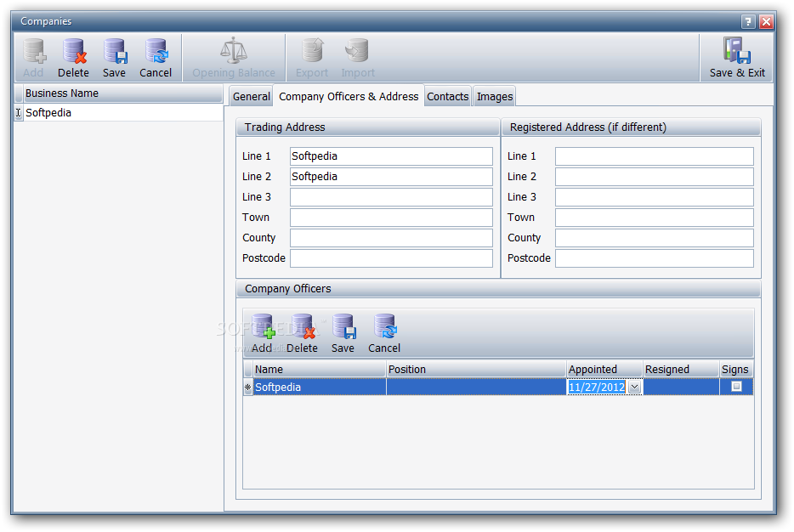Select Softpedia in Business Name list
This screenshot has width=794, height=532.
click(123, 112)
